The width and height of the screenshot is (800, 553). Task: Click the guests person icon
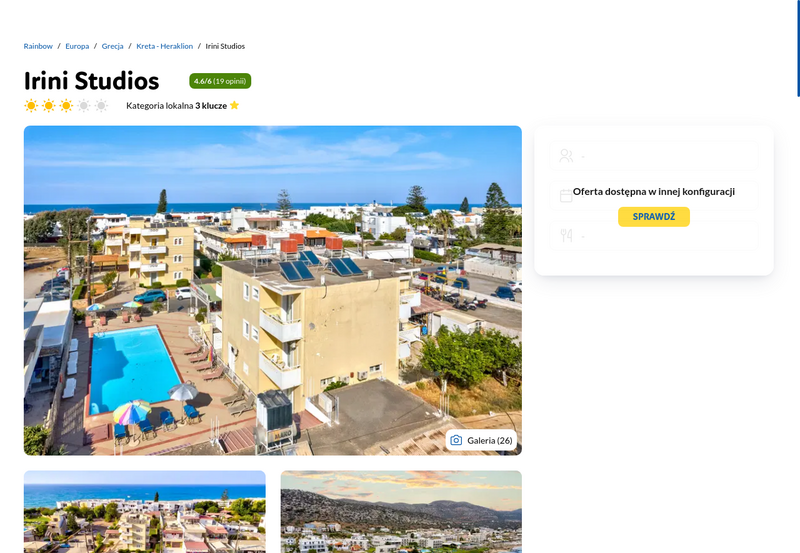click(x=566, y=156)
